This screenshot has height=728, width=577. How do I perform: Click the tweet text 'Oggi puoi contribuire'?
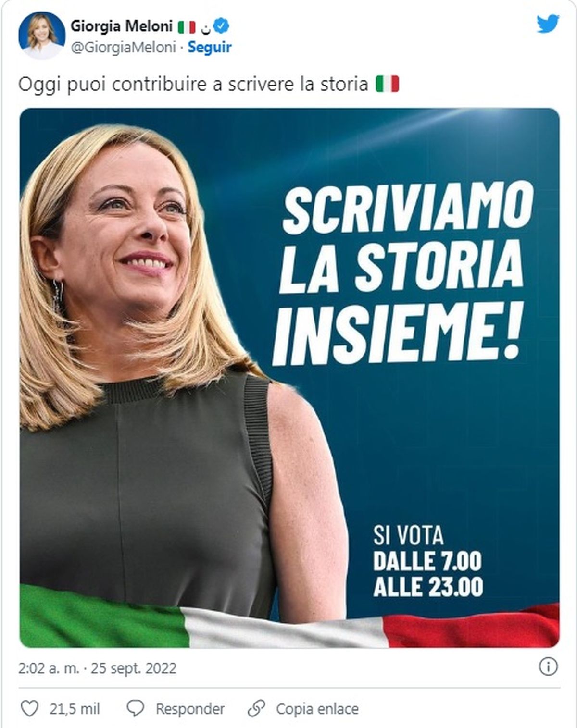[113, 85]
